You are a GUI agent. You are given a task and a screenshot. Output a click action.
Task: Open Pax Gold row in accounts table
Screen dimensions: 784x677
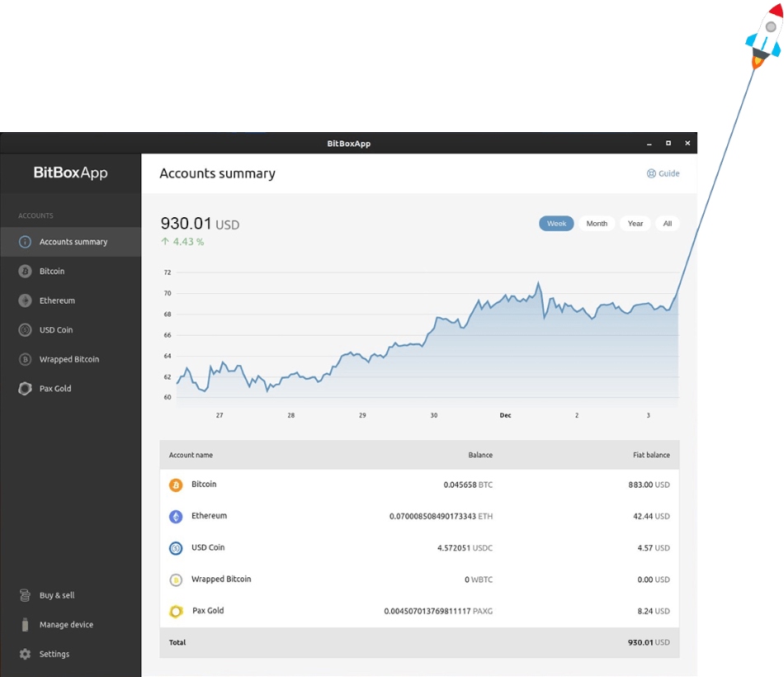click(x=419, y=611)
